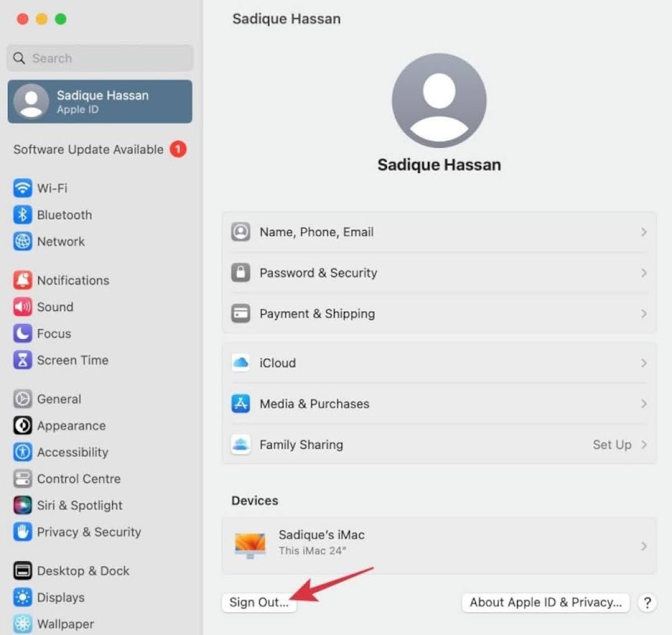Expand Name, Phone, Email row chevron

pyautogui.click(x=644, y=232)
